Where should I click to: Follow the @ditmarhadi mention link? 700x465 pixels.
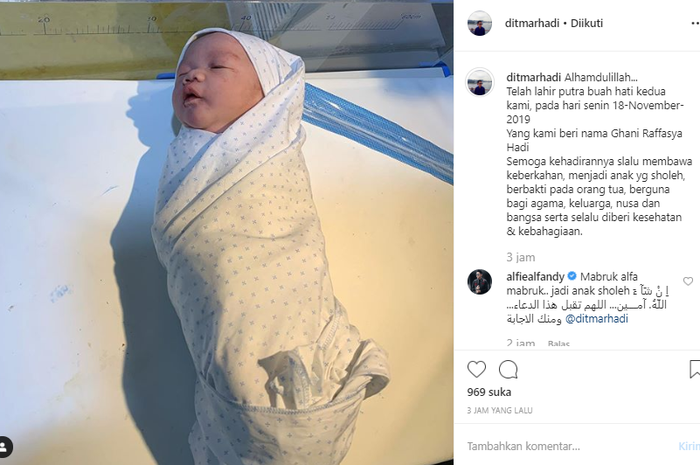coord(597,319)
